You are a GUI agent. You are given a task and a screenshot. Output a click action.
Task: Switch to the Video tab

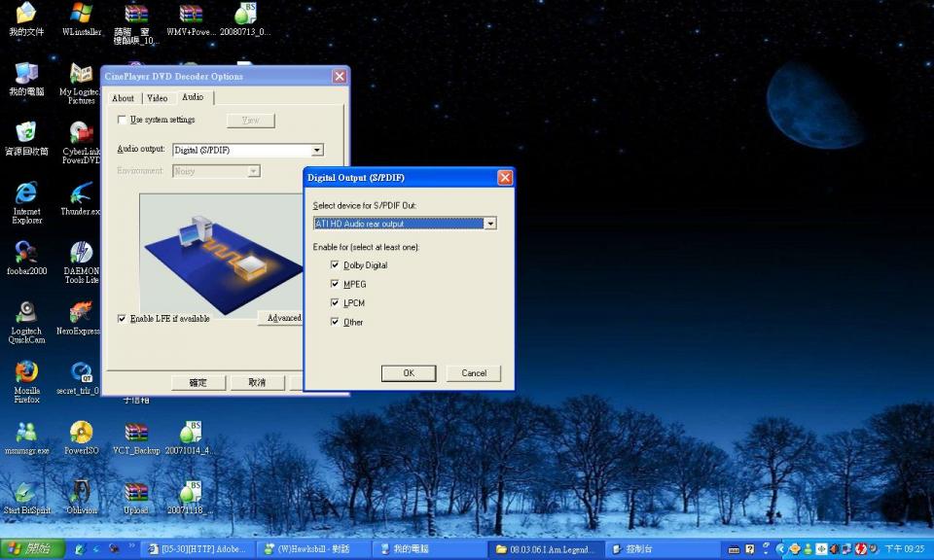click(158, 98)
